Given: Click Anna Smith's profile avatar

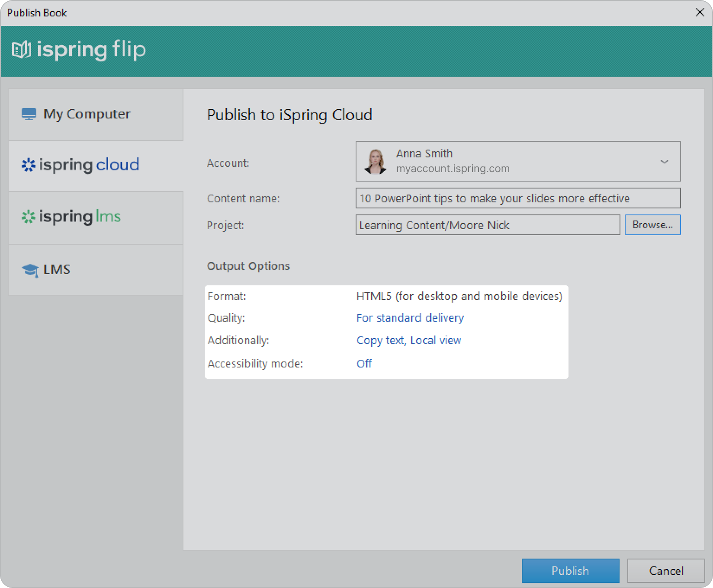Looking at the screenshot, I should pos(375,161).
